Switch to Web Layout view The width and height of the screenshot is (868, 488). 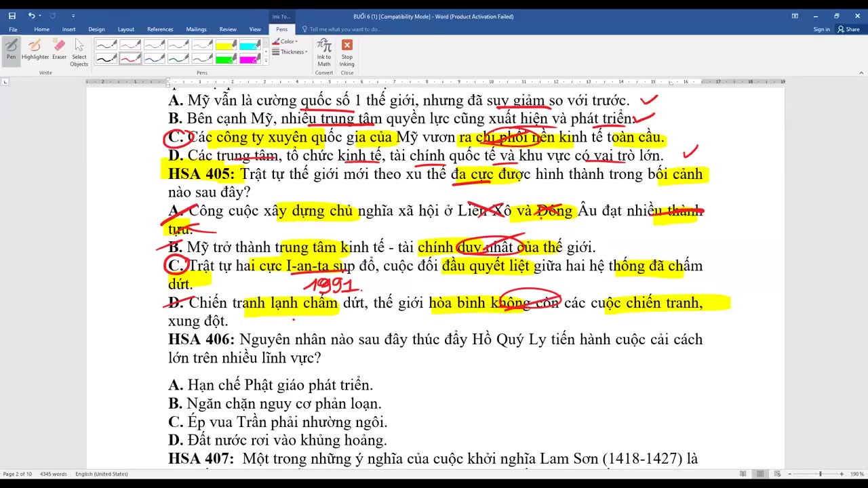coord(776,474)
